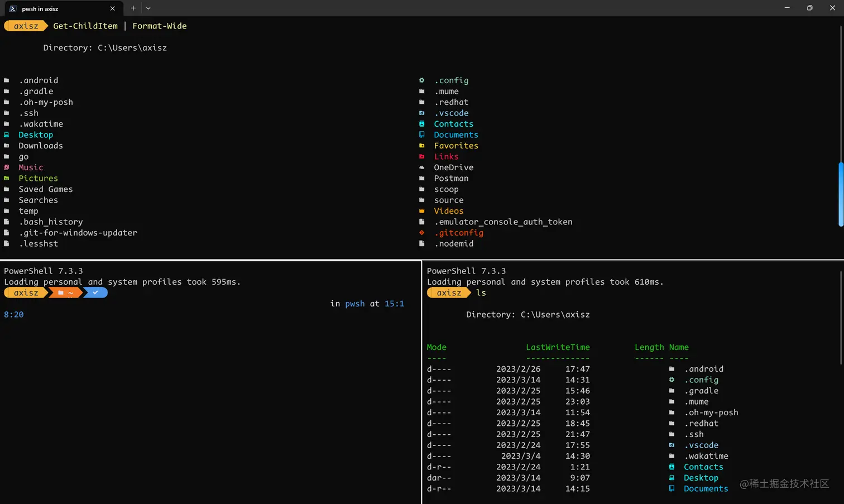Click the Contacts icon in top pane
Image resolution: width=844 pixels, height=504 pixels.
click(422, 124)
